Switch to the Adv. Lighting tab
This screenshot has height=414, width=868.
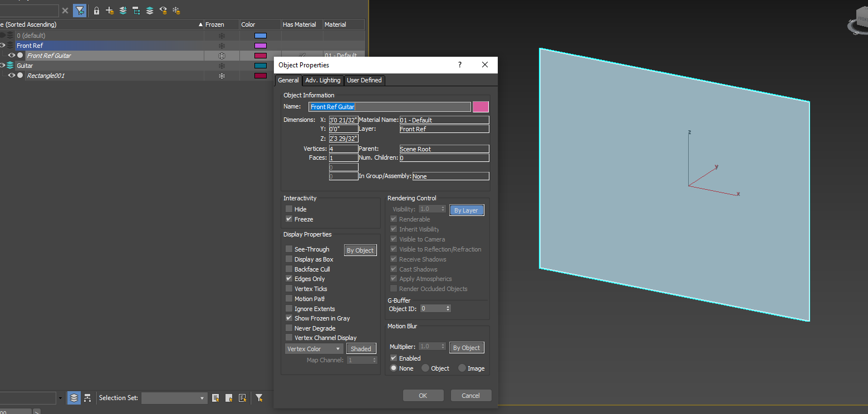[323, 80]
